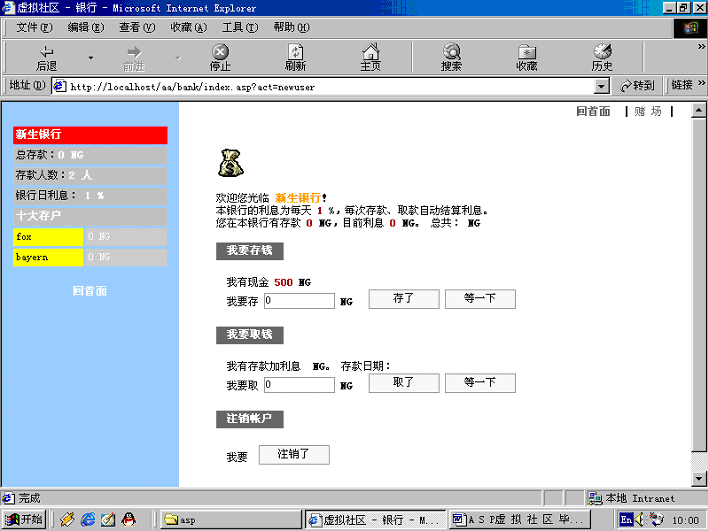Expand the toolbar overflow chevron
The height and width of the screenshot is (531, 708).
[x=687, y=46]
